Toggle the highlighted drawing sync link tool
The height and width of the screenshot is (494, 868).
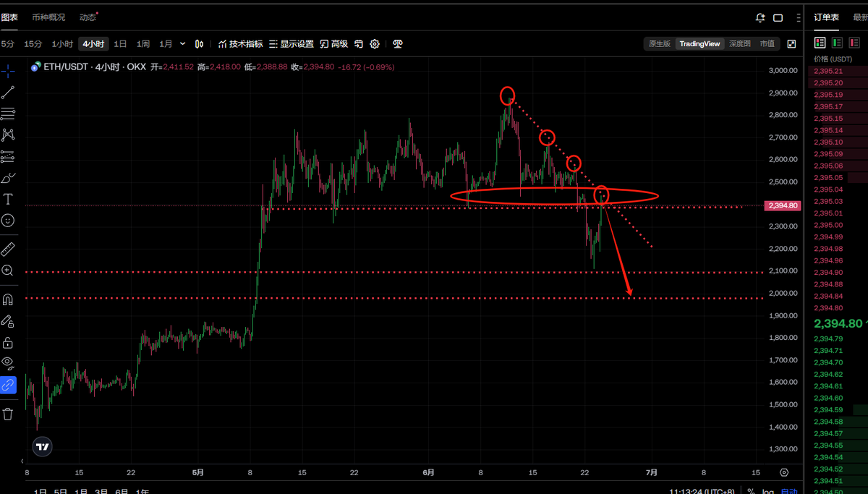click(8, 385)
